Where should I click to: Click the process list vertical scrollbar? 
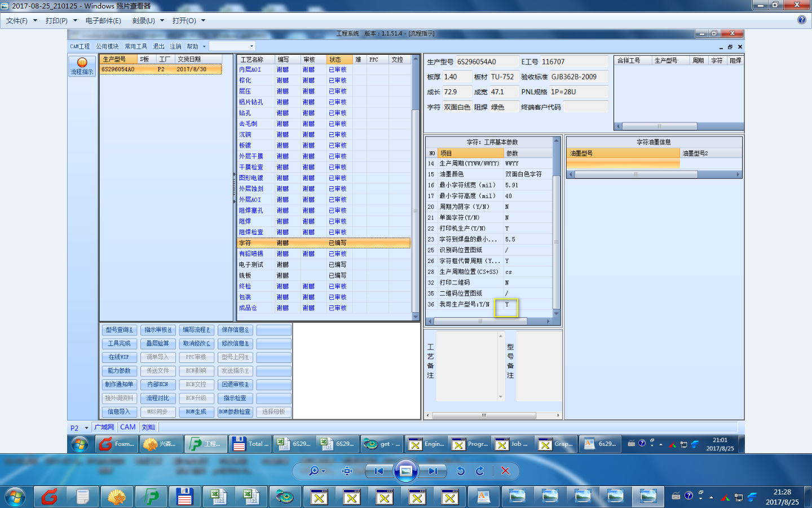click(416, 188)
